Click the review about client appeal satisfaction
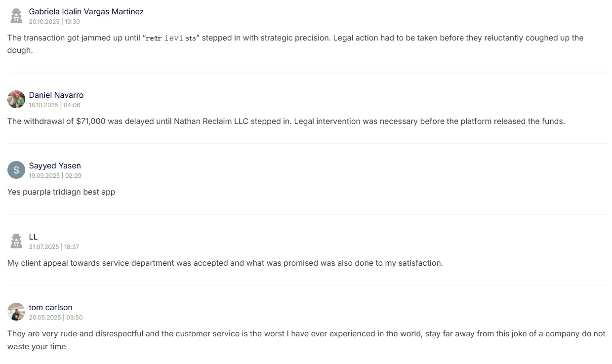 click(x=225, y=263)
